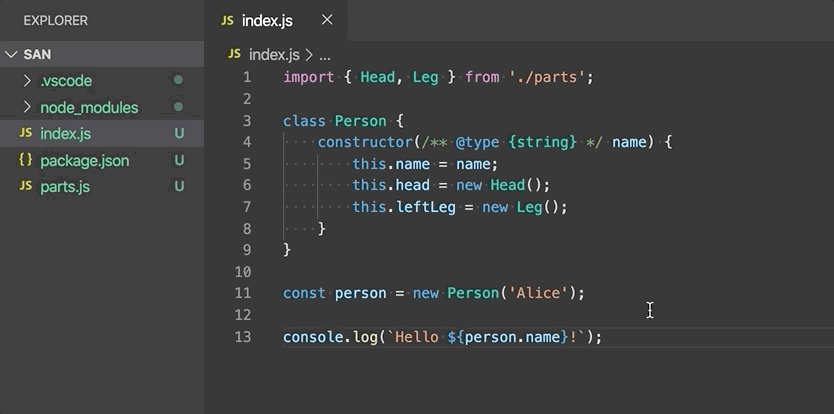Click the constructor keyword on line 4
This screenshot has height=414, width=834.
365,142
